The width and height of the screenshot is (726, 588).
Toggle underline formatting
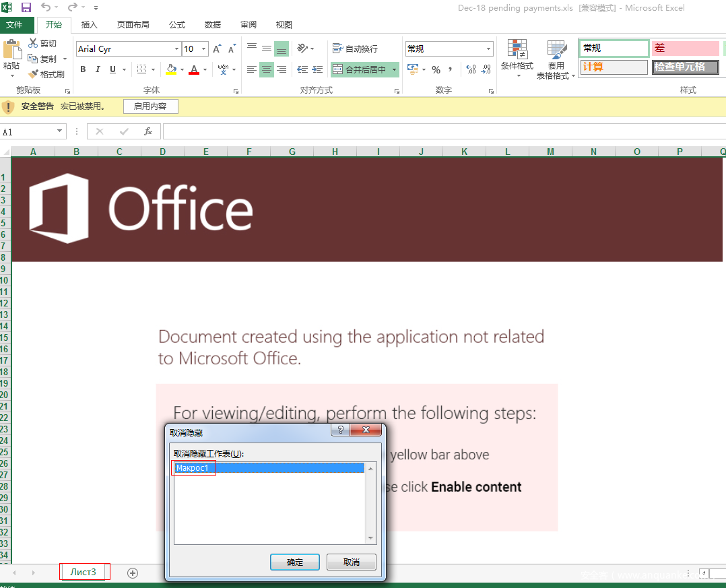pos(112,69)
